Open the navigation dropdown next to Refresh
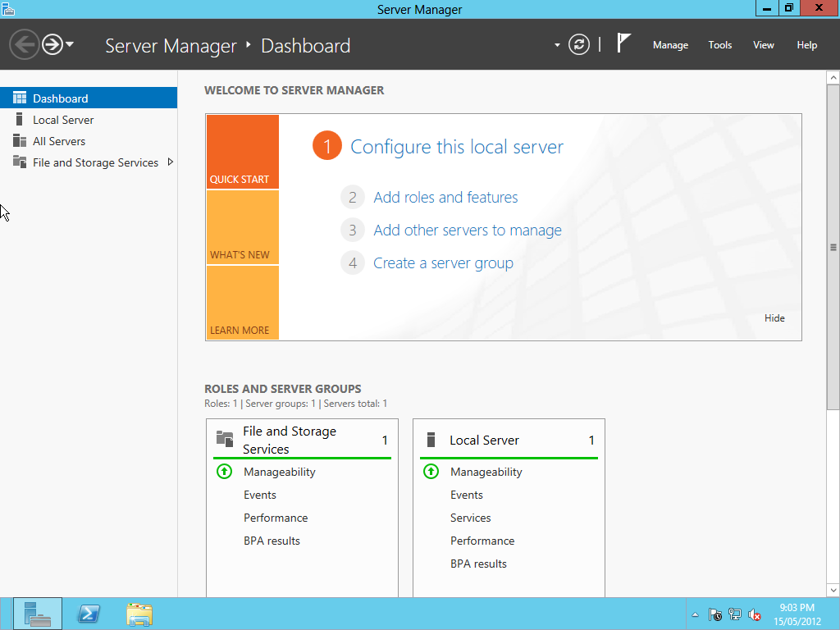The height and width of the screenshot is (630, 840). click(555, 44)
